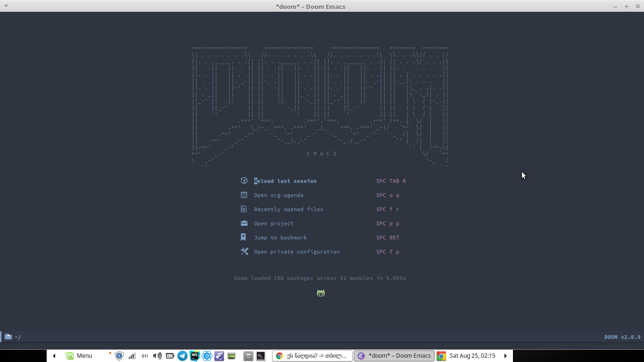Click the bookmark icon beside Jump to bookmark

244,237
